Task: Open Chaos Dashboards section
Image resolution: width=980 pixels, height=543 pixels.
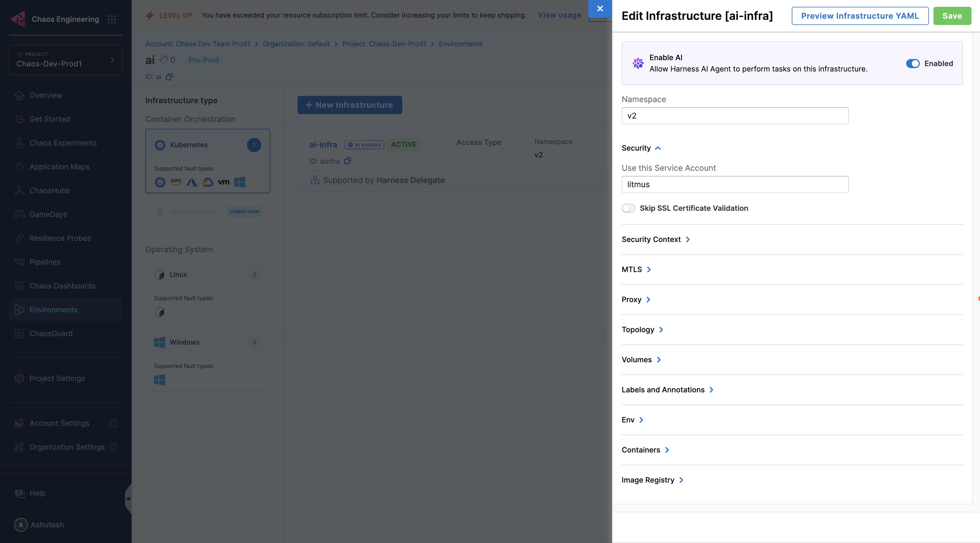Action: (62, 286)
